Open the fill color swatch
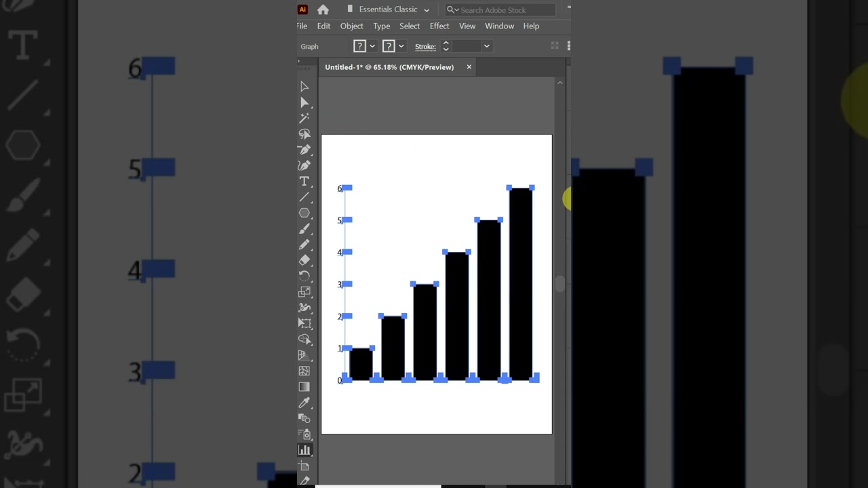The width and height of the screenshot is (868, 488). (360, 46)
